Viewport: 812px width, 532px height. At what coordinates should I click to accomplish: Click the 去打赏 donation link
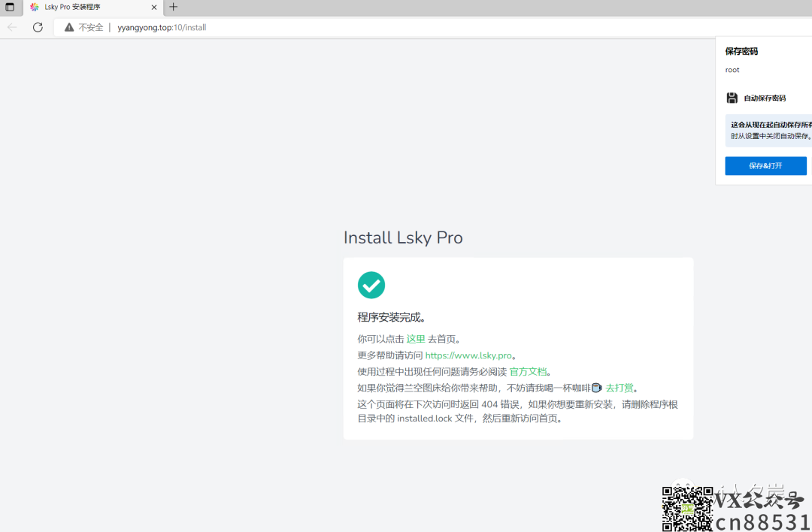pyautogui.click(x=620, y=388)
